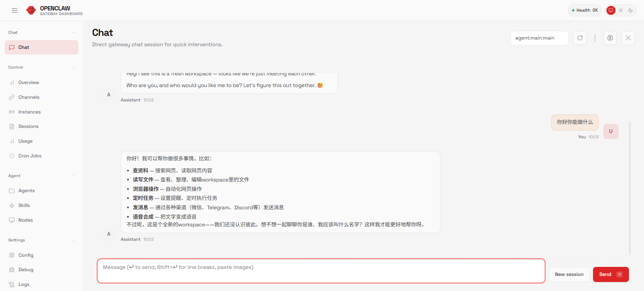Collapse the Agent section in sidebar
Screen dimensions: 644x291
(73, 176)
